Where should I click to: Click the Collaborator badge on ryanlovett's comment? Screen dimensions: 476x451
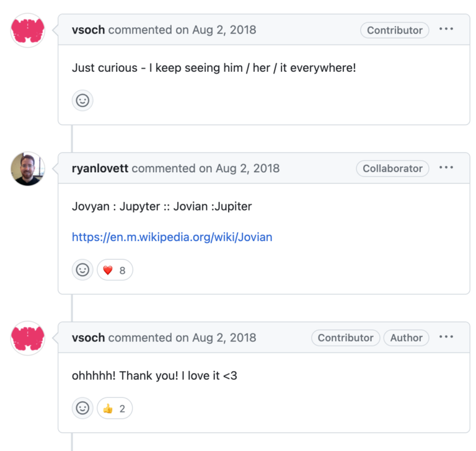392,169
